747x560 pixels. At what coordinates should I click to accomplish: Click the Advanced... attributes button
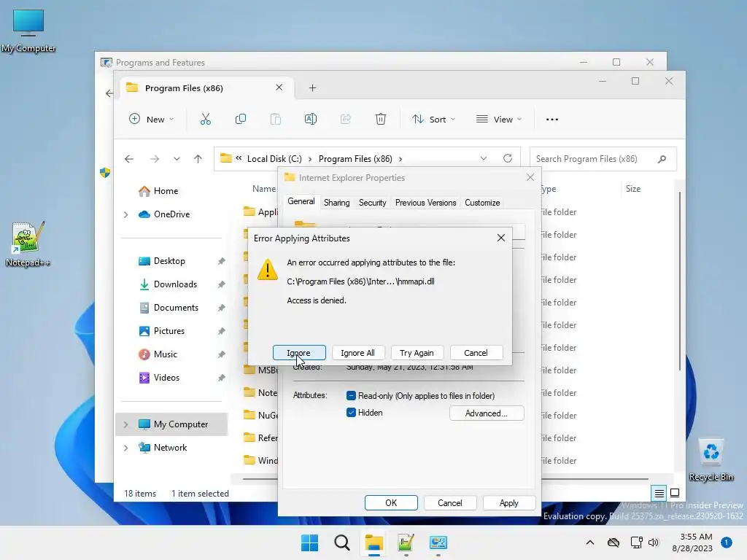coord(487,413)
